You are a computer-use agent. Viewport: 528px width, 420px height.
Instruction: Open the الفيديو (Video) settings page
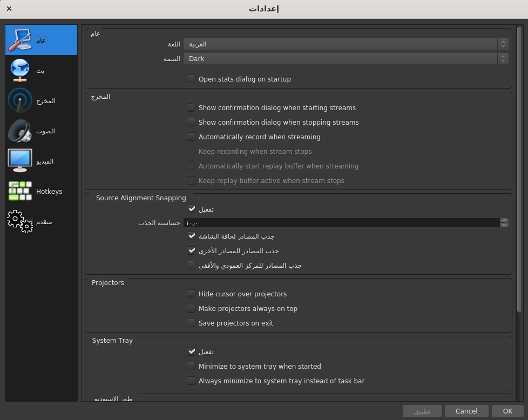tap(41, 160)
